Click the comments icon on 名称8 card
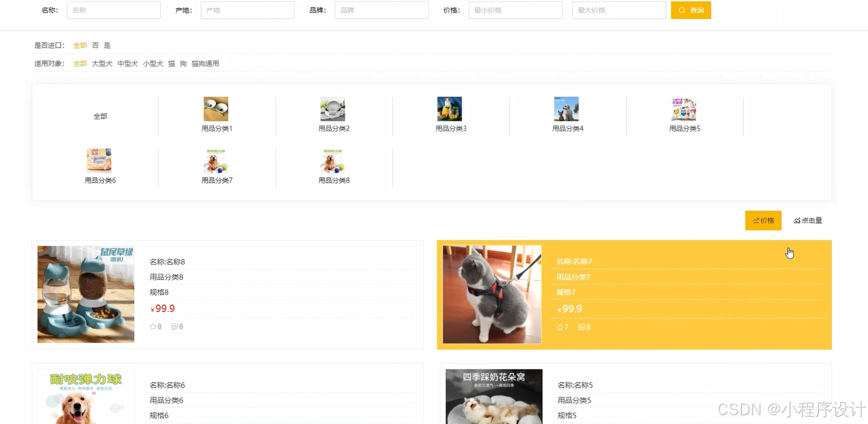868x424 pixels. tap(174, 326)
